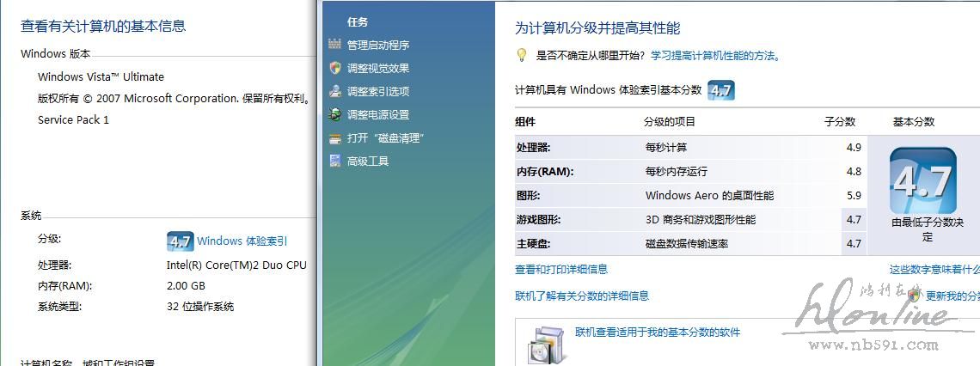Select the 处理器 row label in score table
Image resolution: width=980 pixels, height=366 pixels.
(534, 148)
